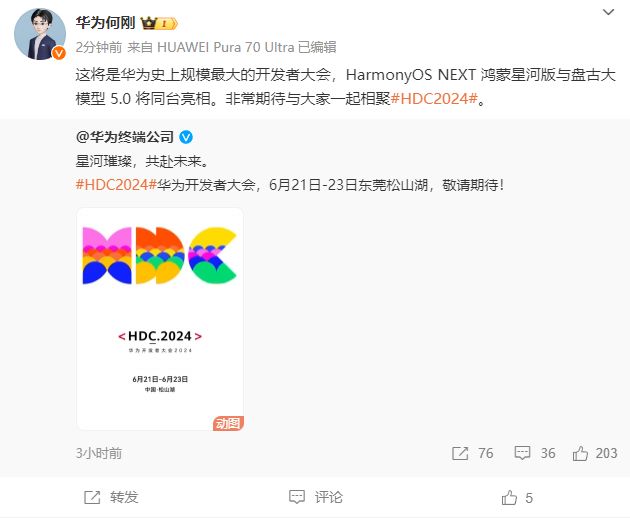Click the 2分钟前 post timestamp
The image size is (630, 518).
(x=99, y=47)
